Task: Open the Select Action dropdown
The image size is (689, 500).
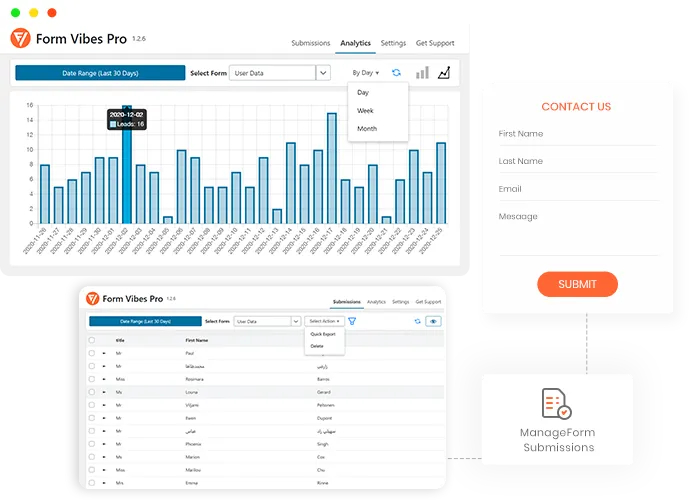Action: [324, 321]
